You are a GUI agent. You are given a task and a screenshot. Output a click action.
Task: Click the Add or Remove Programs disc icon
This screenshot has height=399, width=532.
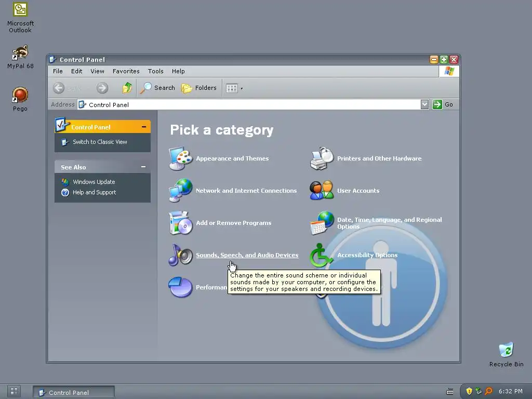click(180, 222)
